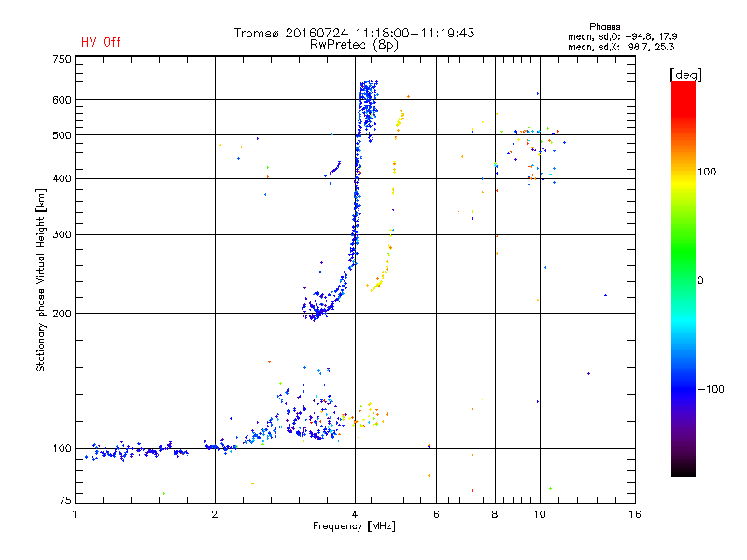
Task: Click the x-axis '16' tick label
Action: coord(635,514)
